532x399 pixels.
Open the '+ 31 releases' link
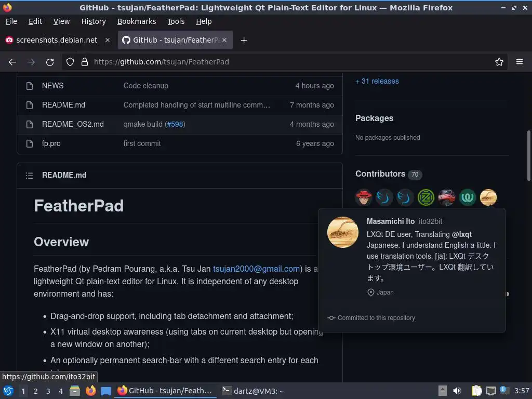click(x=377, y=81)
